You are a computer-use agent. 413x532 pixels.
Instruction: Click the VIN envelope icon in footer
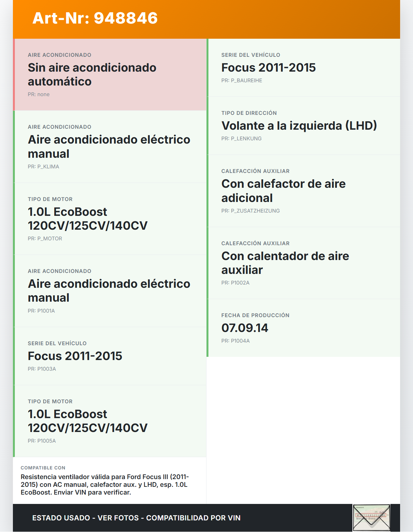click(x=371, y=518)
